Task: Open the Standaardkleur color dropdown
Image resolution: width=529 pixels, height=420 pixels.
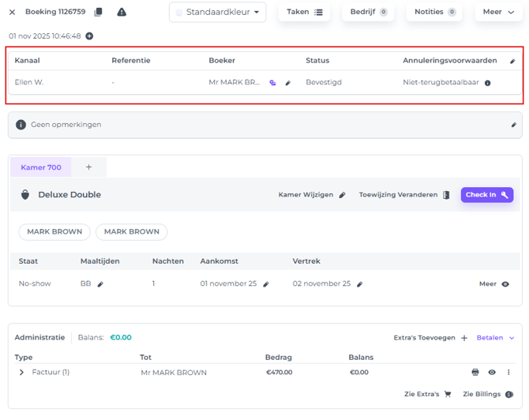Action: pyautogui.click(x=218, y=12)
